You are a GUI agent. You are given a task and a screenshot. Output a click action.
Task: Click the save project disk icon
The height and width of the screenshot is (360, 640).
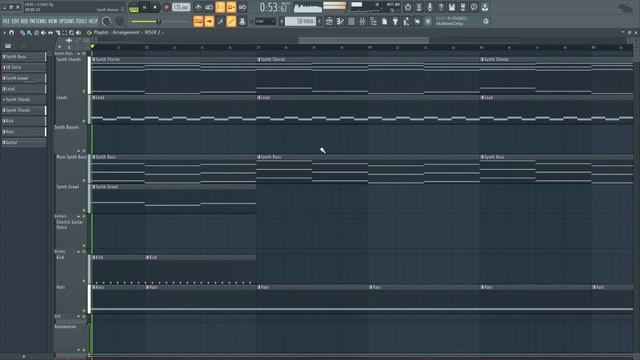click(452, 7)
